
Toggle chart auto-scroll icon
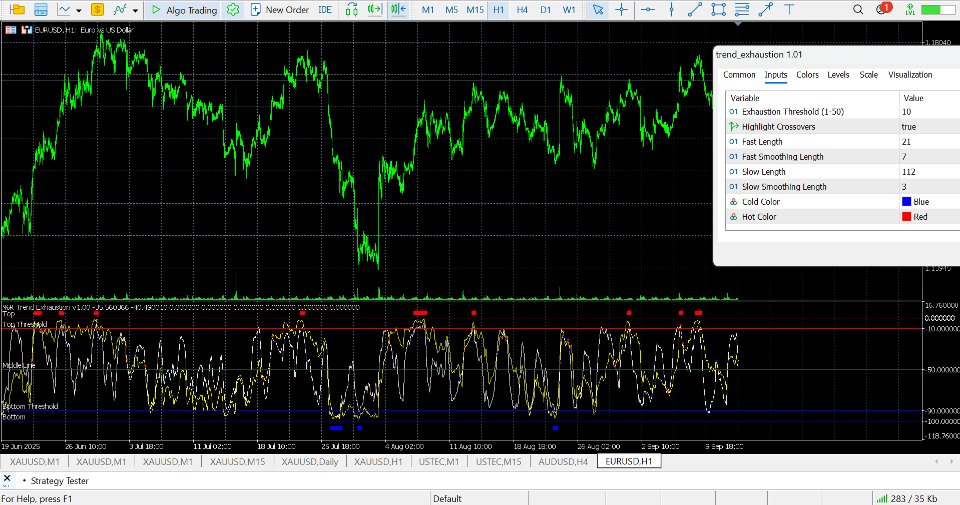[374, 9]
